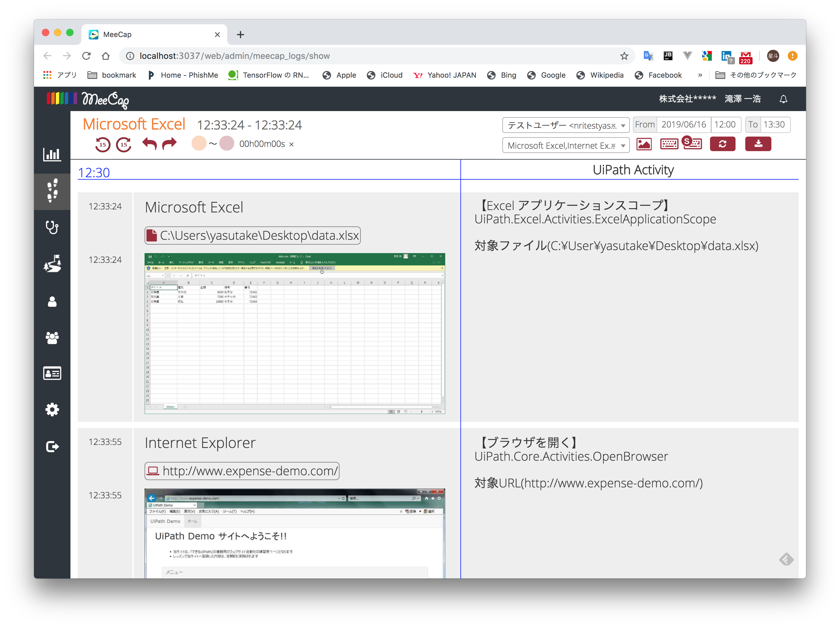The height and width of the screenshot is (627, 840).
Task: Open the Wikipedia bookmark
Action: point(599,75)
